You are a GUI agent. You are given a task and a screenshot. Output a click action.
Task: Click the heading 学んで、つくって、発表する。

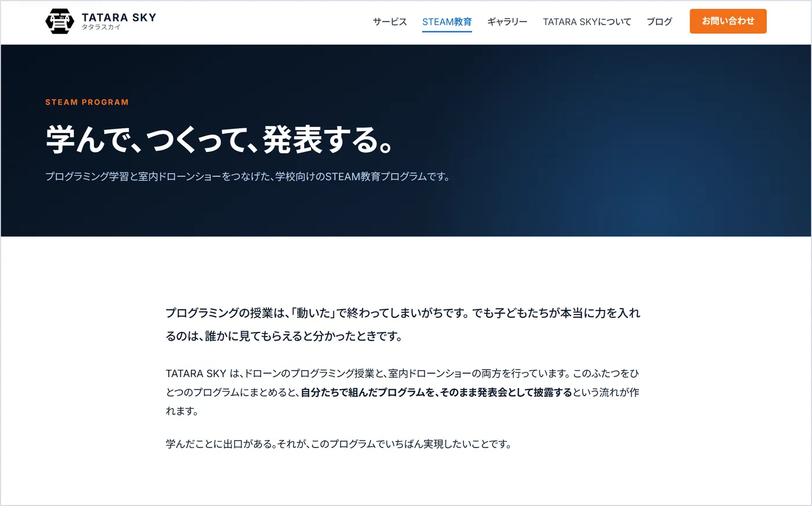[x=220, y=140]
